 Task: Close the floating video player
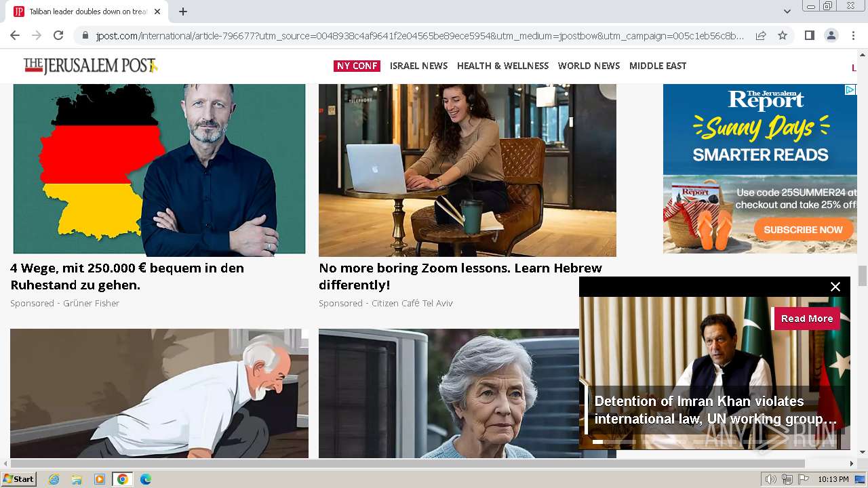(835, 287)
